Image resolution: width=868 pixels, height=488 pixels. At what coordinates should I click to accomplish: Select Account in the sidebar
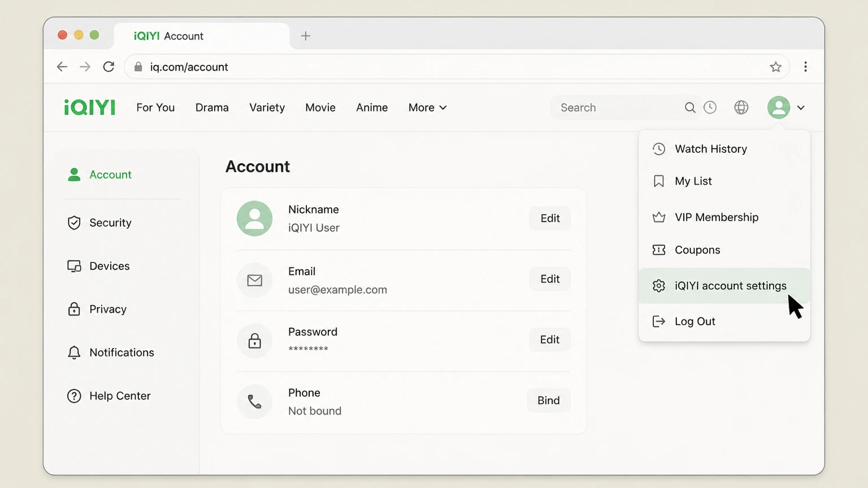99,175
